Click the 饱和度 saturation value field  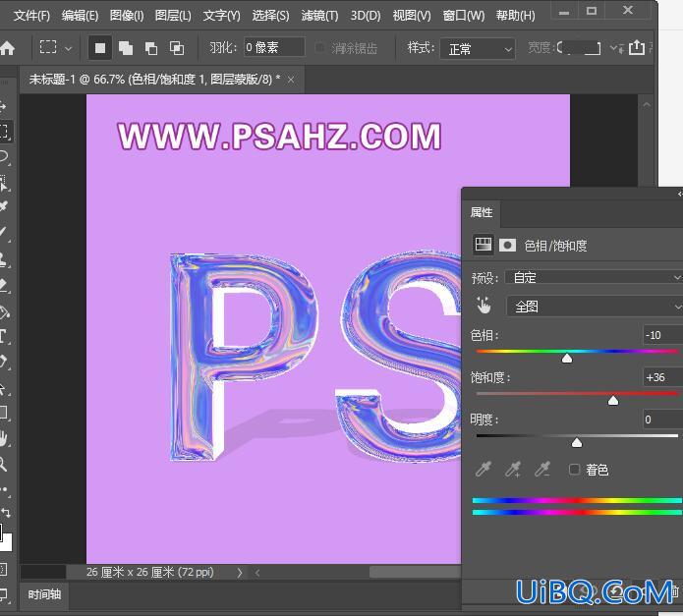point(662,377)
